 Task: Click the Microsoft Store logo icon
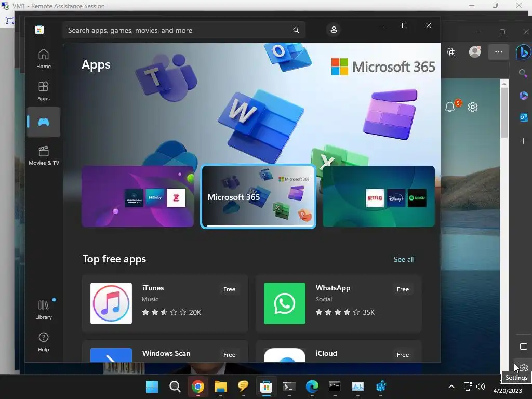[x=39, y=30]
